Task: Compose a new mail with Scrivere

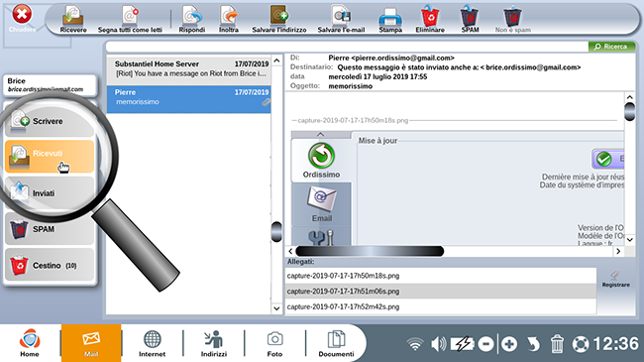Action: pos(50,121)
